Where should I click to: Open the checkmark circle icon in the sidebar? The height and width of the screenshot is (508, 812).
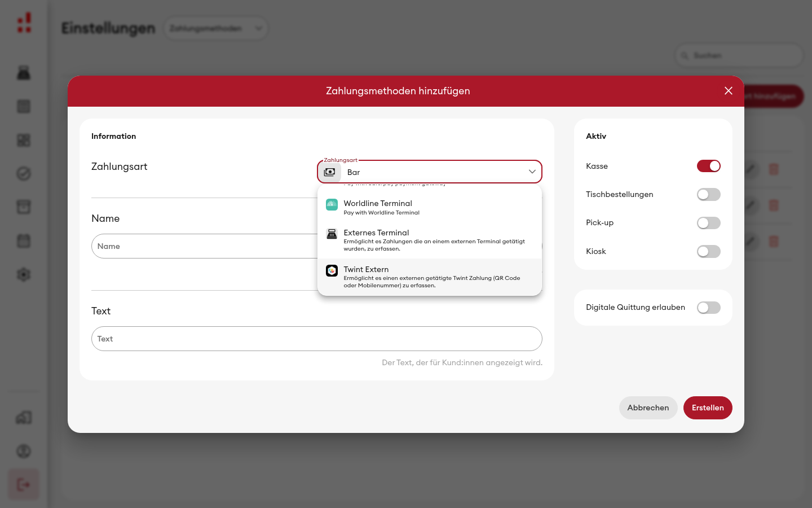click(24, 174)
